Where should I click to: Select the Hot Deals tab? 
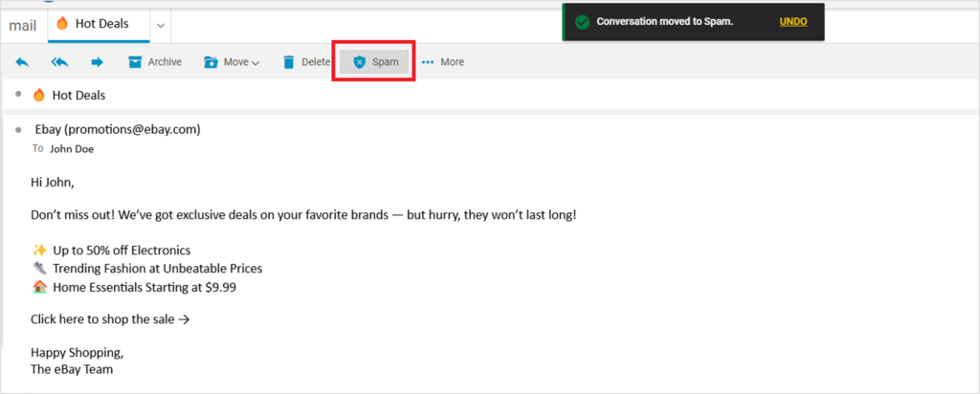100,24
